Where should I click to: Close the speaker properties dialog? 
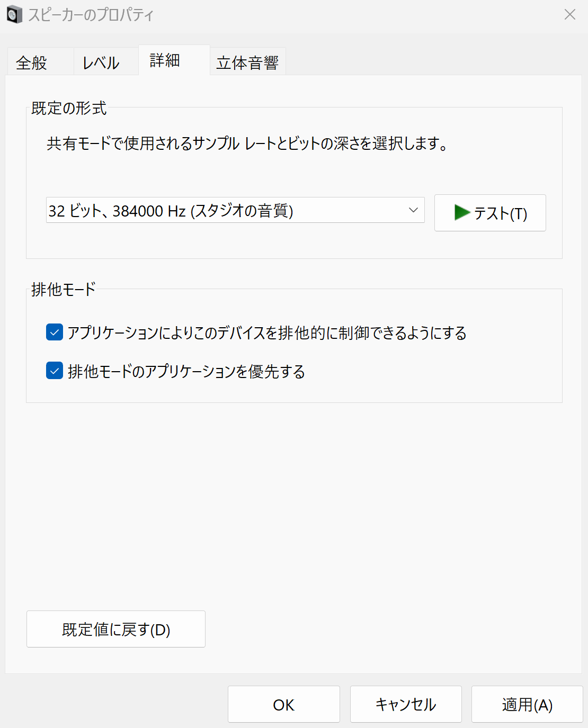(x=569, y=15)
